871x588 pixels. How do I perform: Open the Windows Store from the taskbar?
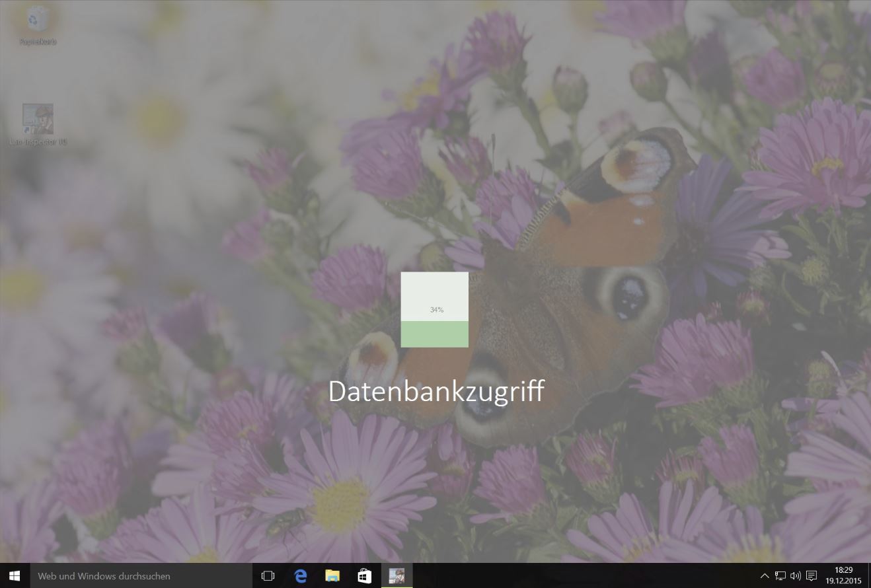(x=364, y=575)
